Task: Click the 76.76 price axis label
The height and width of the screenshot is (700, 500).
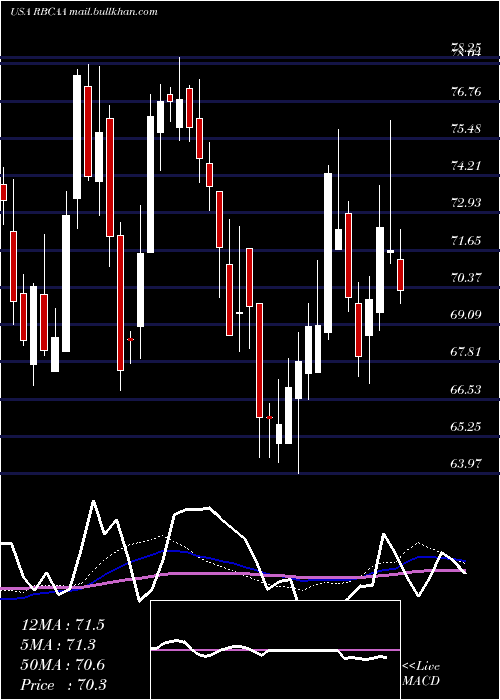Action: [x=466, y=92]
